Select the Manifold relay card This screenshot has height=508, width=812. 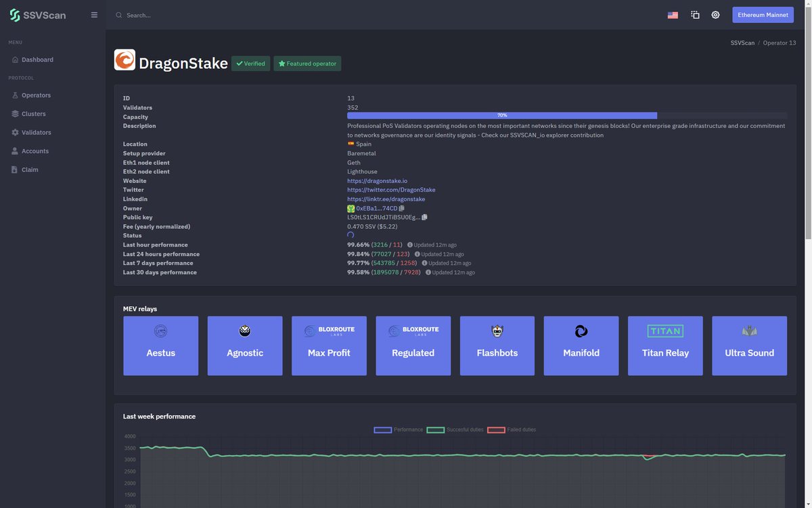[x=581, y=346]
